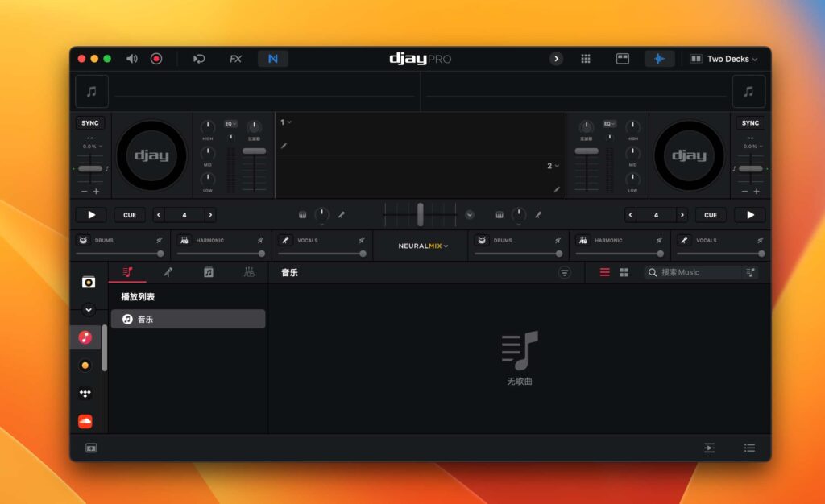Open the sampler grid icon in toolbar

[586, 58]
